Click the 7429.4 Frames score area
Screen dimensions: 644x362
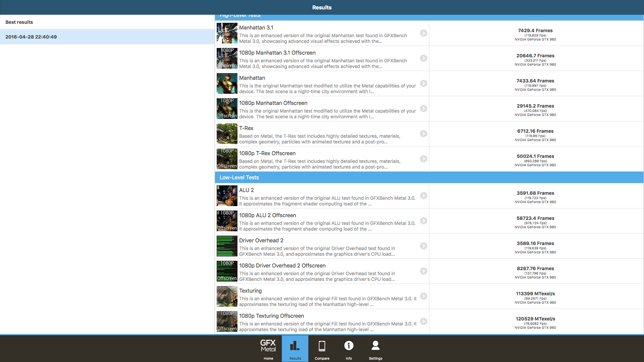click(x=535, y=31)
